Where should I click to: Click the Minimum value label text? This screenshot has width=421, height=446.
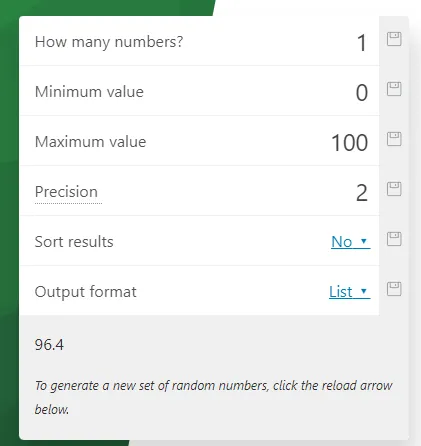[89, 92]
